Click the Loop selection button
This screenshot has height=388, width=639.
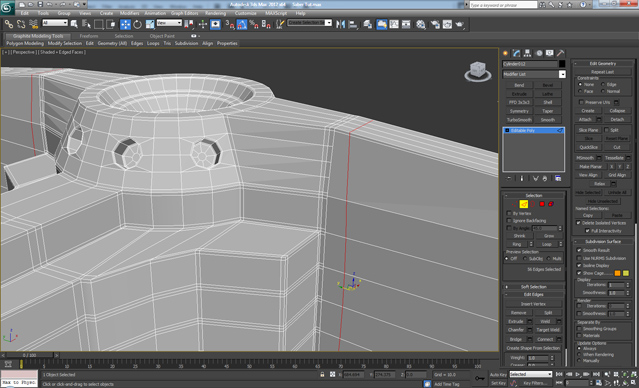point(546,244)
